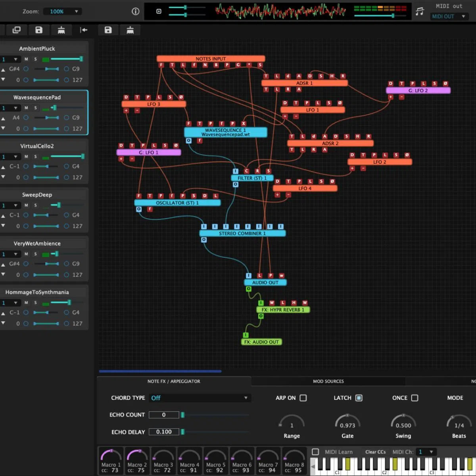Viewport: 476px width, 476px height.
Task: Select the SweepDeep preset
Action: point(37,194)
